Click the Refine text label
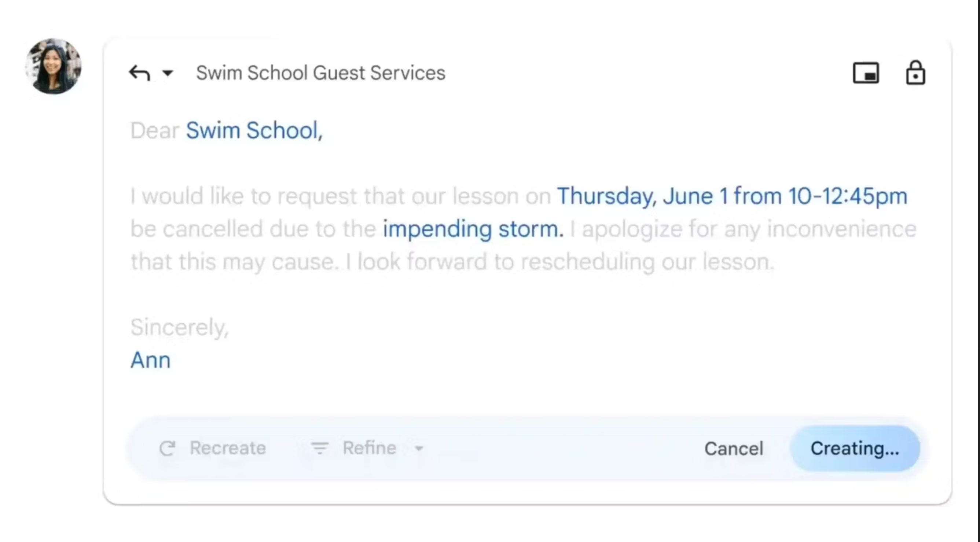The image size is (980, 542). click(369, 448)
